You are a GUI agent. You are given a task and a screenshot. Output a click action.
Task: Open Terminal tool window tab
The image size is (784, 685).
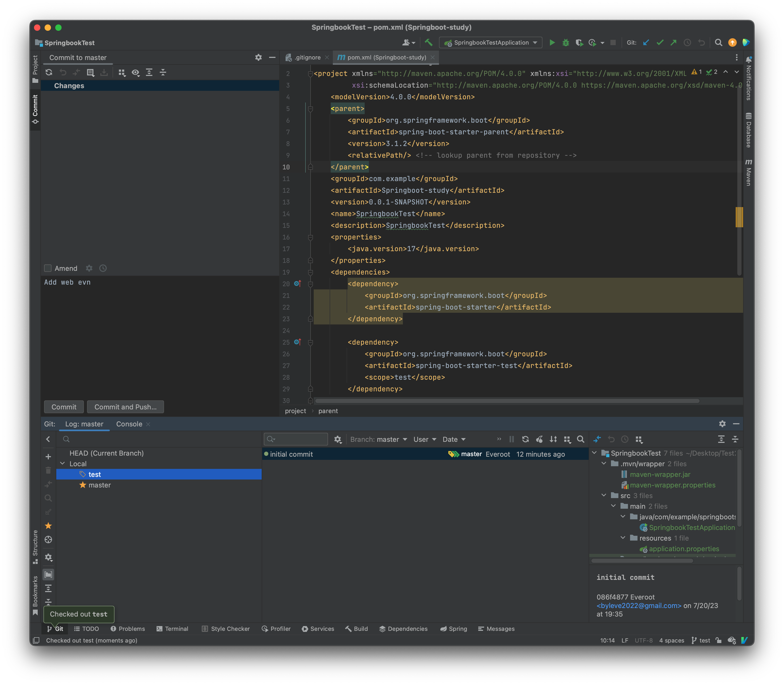click(172, 629)
